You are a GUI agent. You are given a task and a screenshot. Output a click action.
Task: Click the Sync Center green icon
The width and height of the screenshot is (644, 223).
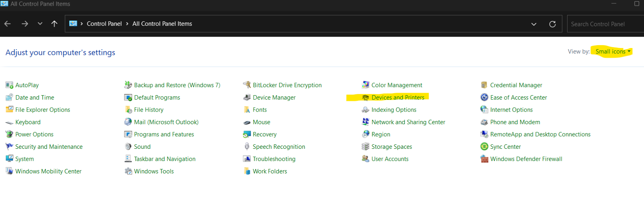point(484,147)
